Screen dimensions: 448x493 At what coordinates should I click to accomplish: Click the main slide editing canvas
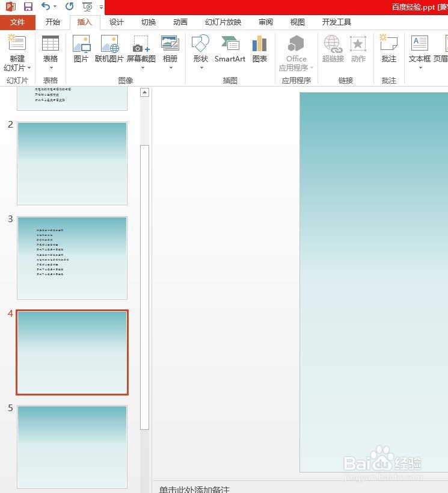pyautogui.click(x=374, y=282)
